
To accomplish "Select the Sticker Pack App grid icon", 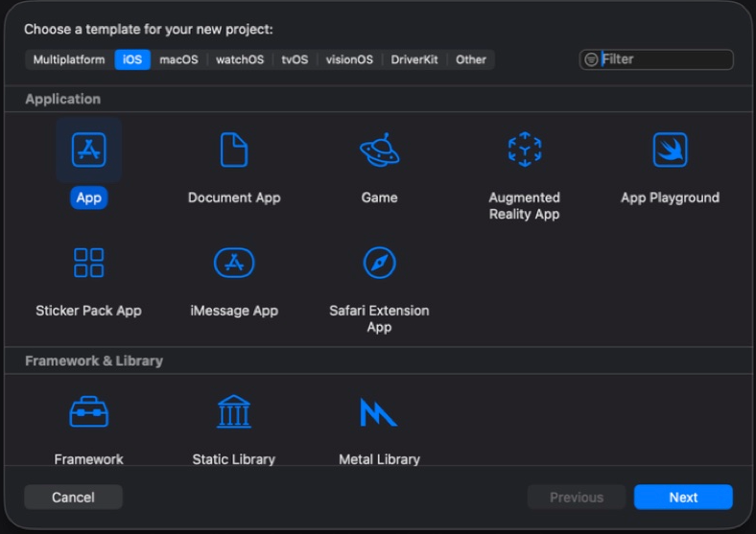I will (x=88, y=263).
